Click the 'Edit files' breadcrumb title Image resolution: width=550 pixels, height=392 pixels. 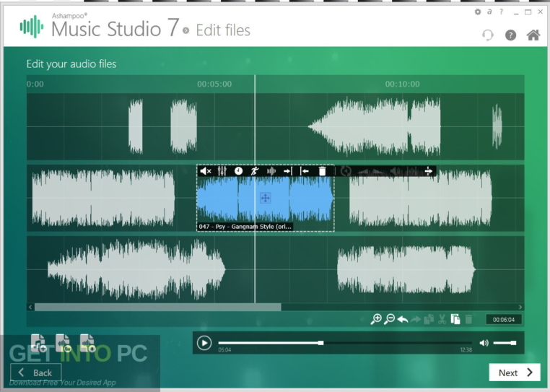tap(223, 30)
